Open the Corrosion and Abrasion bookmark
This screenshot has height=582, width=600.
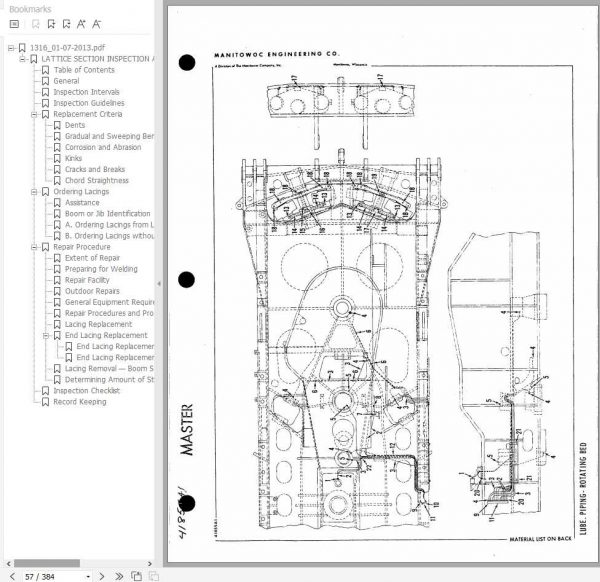point(103,148)
